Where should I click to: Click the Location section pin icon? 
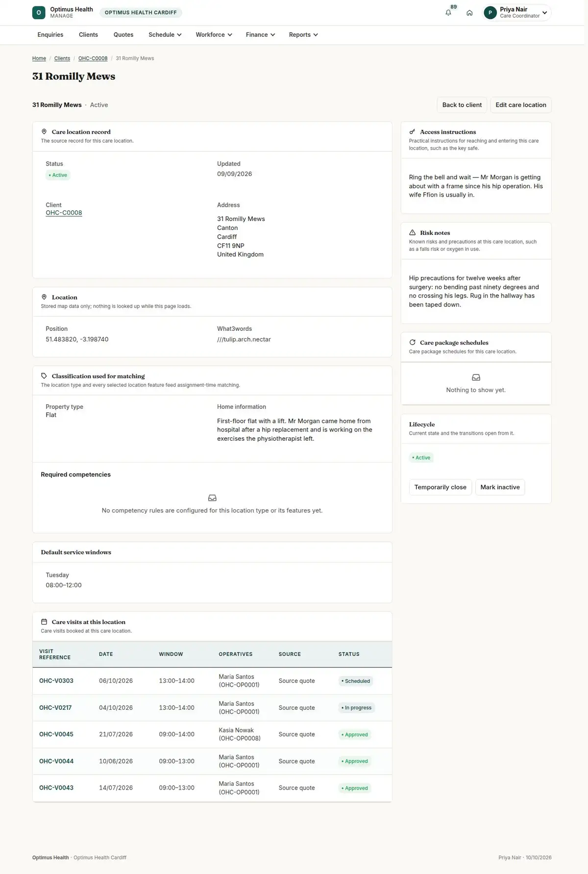44,297
